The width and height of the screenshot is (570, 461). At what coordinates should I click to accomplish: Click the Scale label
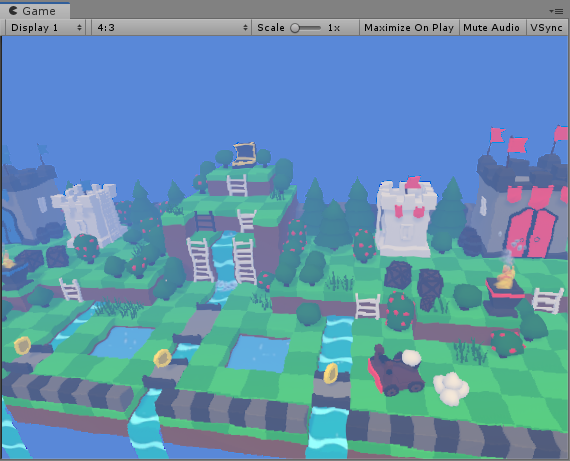(271, 28)
